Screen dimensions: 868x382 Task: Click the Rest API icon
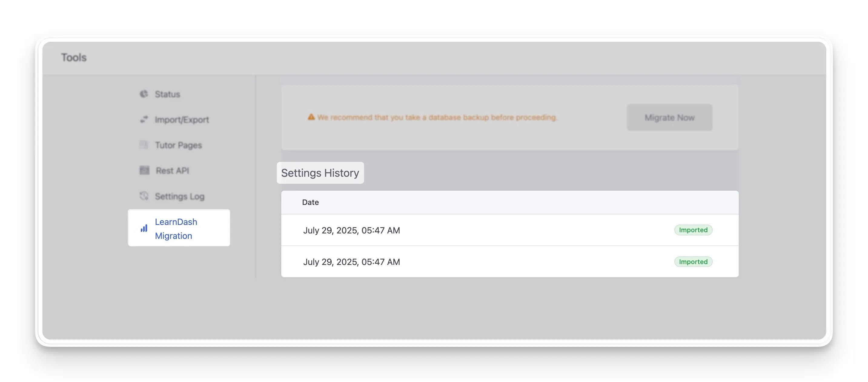144,170
